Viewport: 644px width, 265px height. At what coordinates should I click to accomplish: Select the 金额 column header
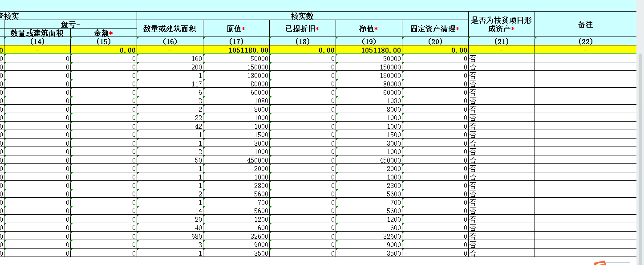(x=104, y=33)
